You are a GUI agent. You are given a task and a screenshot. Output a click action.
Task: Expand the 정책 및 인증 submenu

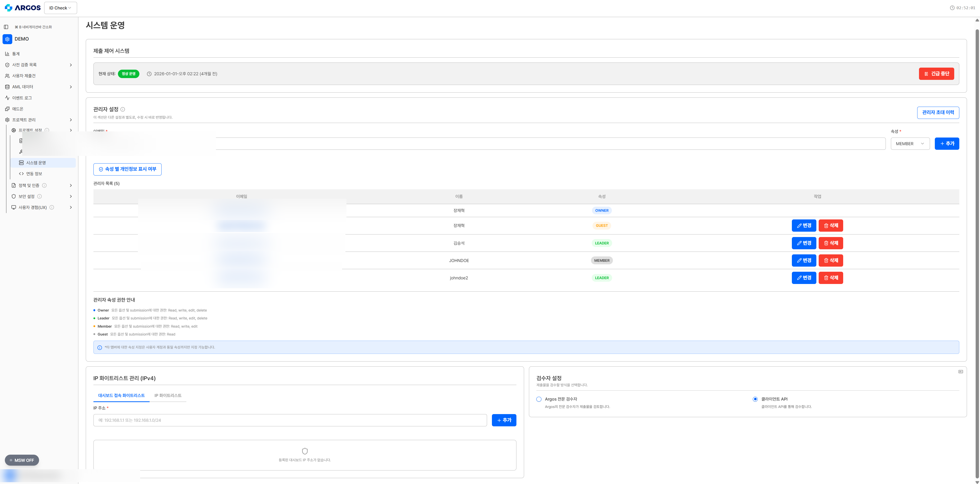coord(71,185)
